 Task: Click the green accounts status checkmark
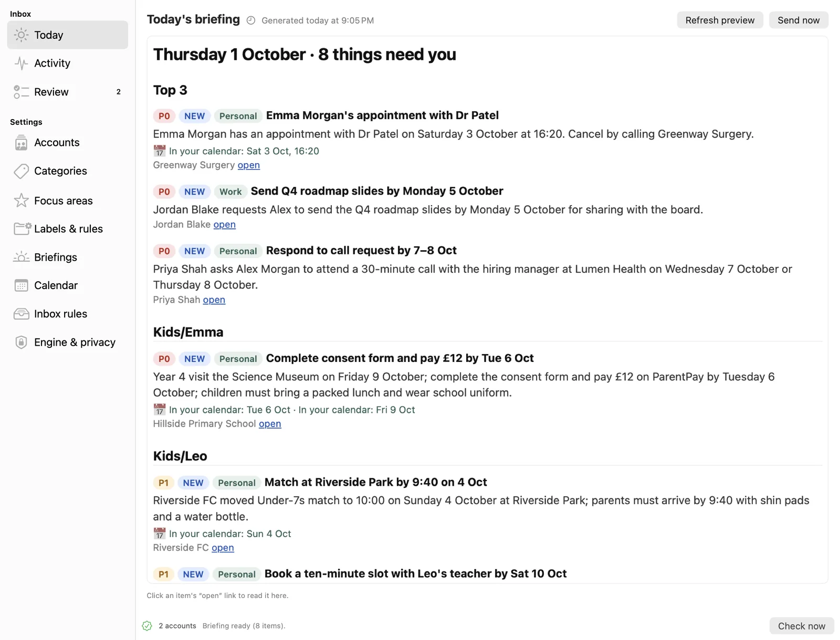point(147,626)
